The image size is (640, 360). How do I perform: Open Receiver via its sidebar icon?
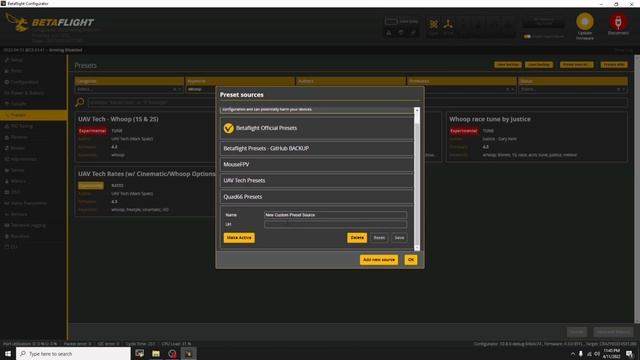click(7, 137)
